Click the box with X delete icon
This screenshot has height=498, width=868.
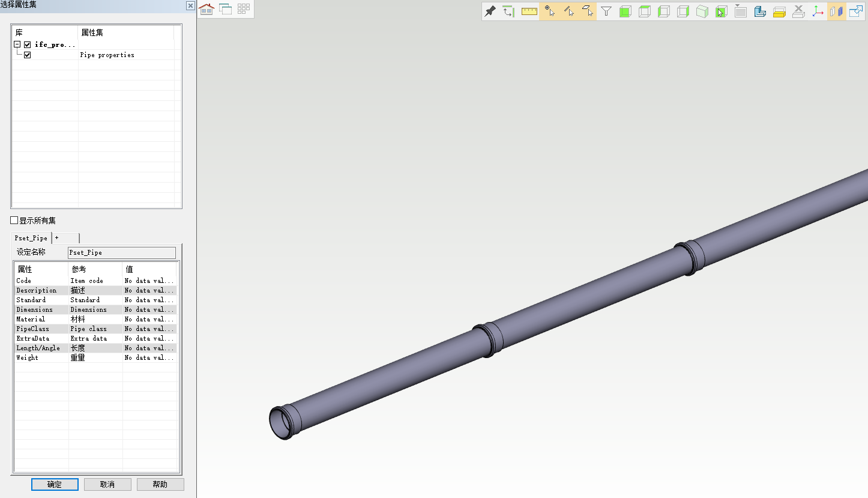pos(798,11)
